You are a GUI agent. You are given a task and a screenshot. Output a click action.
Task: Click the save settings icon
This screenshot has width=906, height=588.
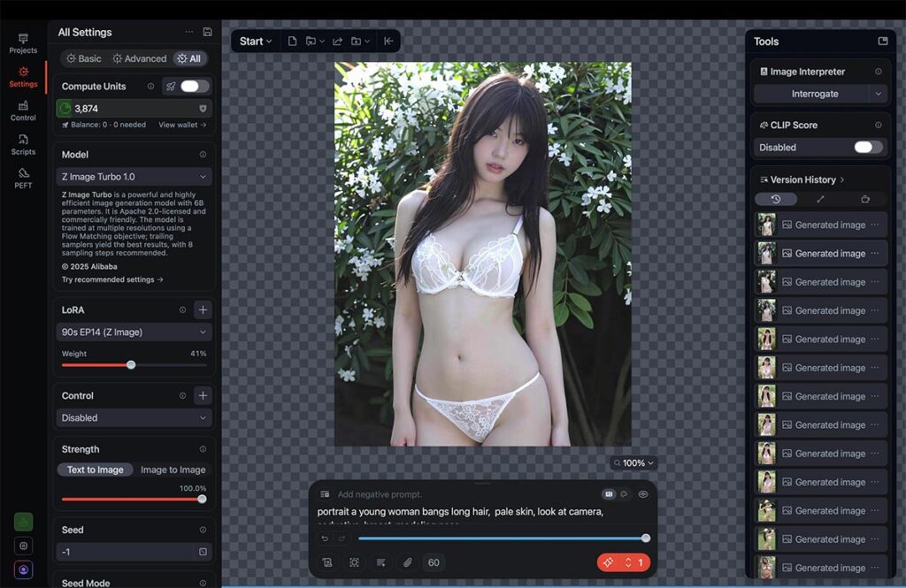(x=207, y=32)
